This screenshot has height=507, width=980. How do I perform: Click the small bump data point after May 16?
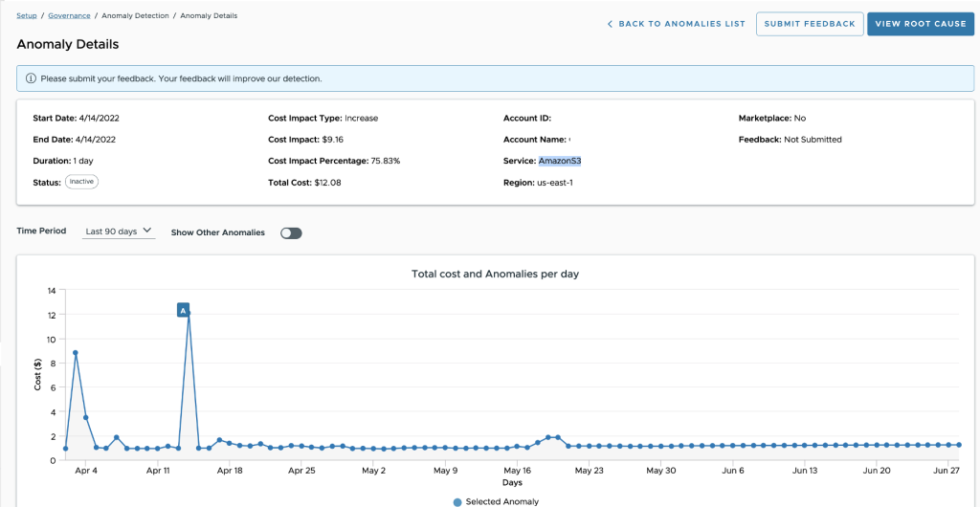(x=548, y=437)
